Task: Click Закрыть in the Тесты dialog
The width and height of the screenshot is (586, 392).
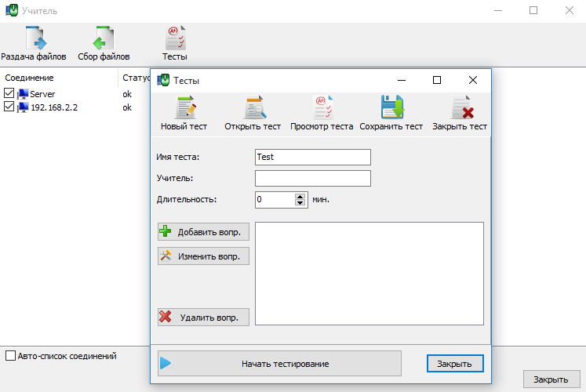Action: click(455, 364)
